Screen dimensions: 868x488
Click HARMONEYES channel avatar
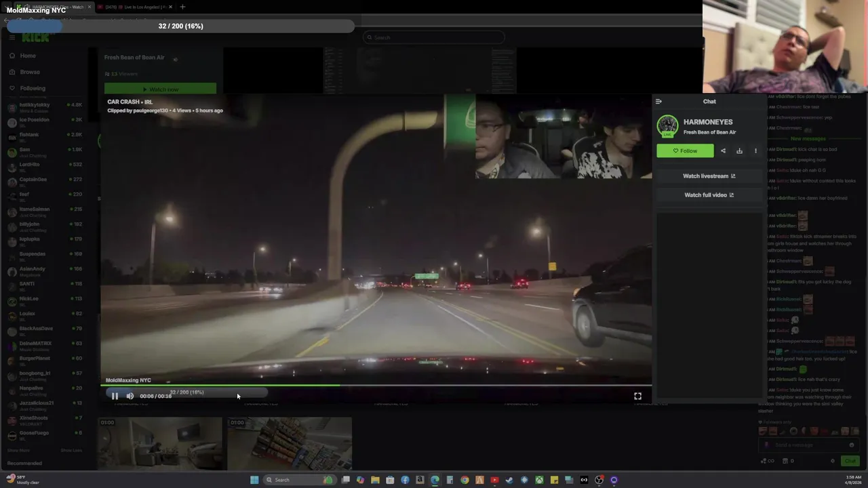tap(667, 126)
